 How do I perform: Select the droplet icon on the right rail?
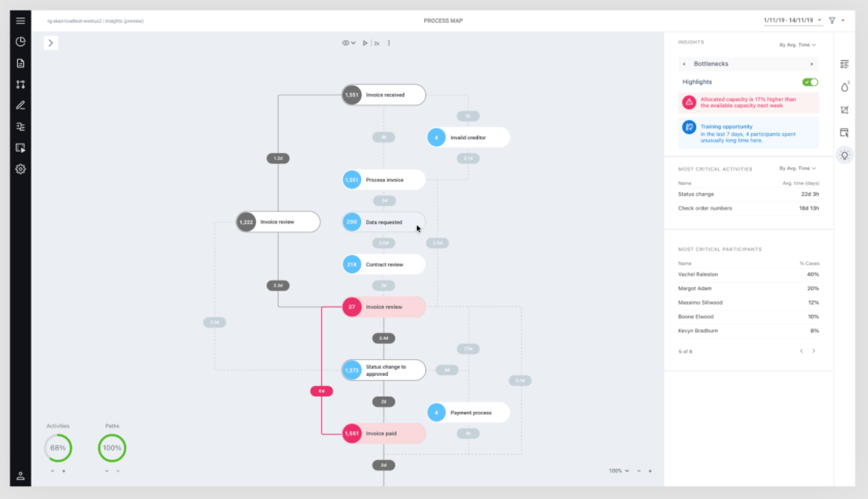pos(844,86)
